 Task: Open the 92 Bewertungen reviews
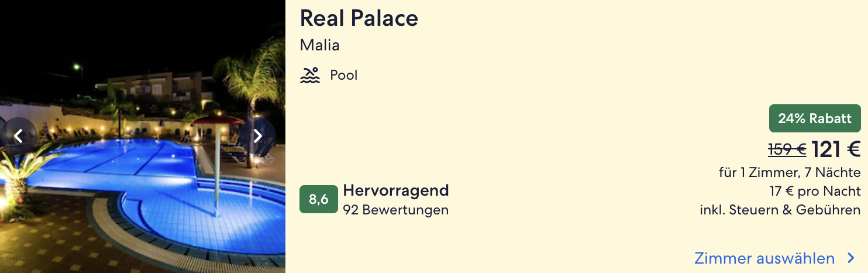(x=395, y=210)
